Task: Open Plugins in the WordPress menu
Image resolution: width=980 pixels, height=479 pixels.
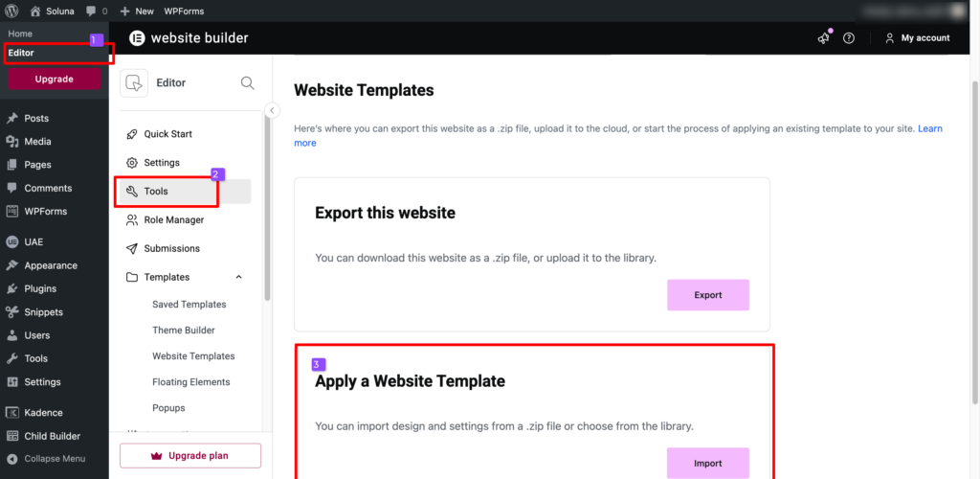Action: [x=40, y=288]
